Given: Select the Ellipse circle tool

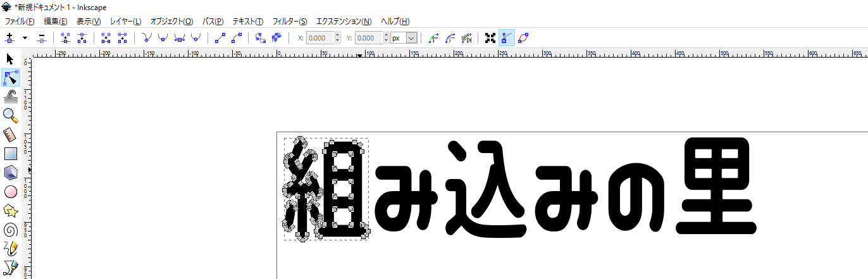Looking at the screenshot, I should point(10,191).
